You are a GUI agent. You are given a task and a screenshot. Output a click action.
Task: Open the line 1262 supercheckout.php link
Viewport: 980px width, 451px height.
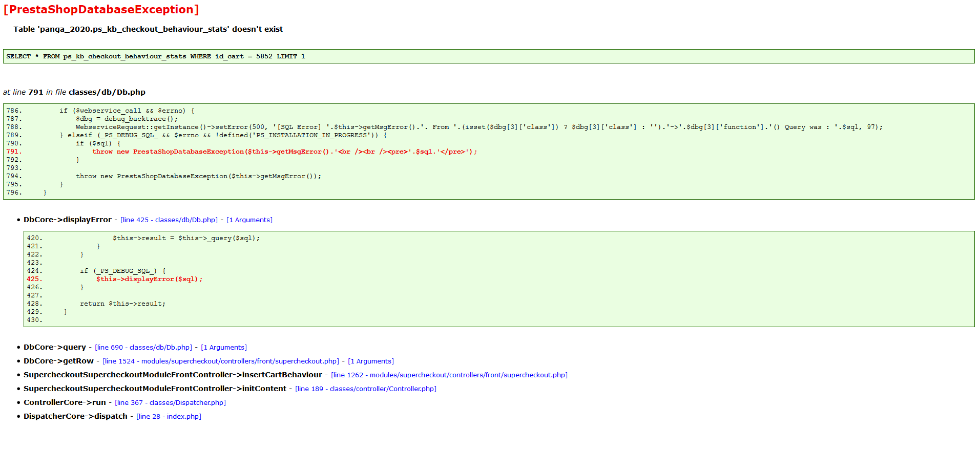449,375
